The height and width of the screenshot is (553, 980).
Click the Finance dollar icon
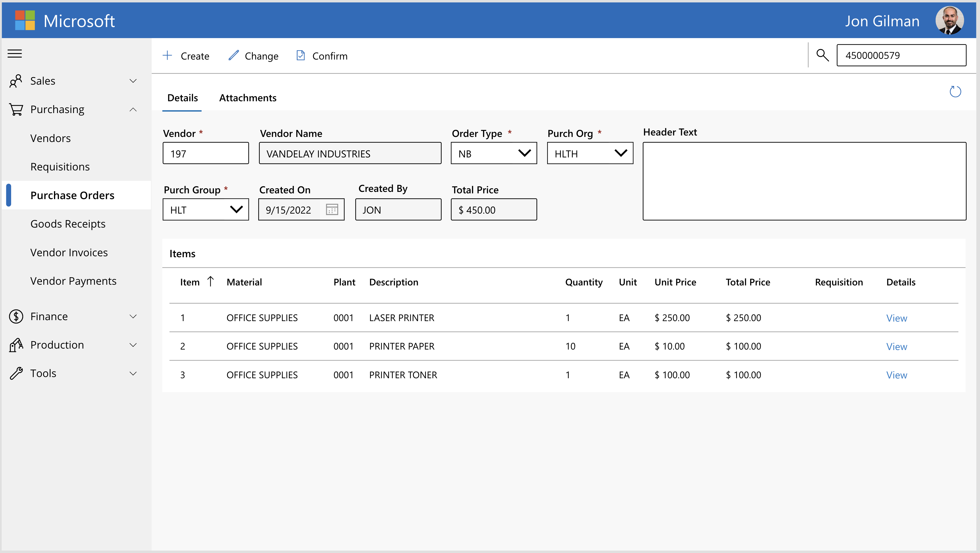click(16, 316)
